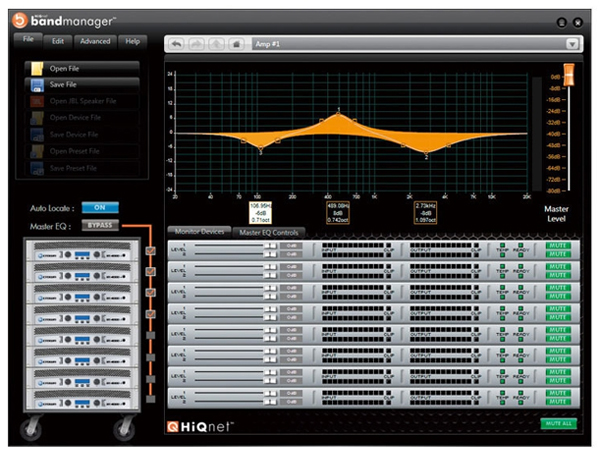600x454 pixels.
Task: Toggle the Auto Locate ON switch
Action: point(100,207)
